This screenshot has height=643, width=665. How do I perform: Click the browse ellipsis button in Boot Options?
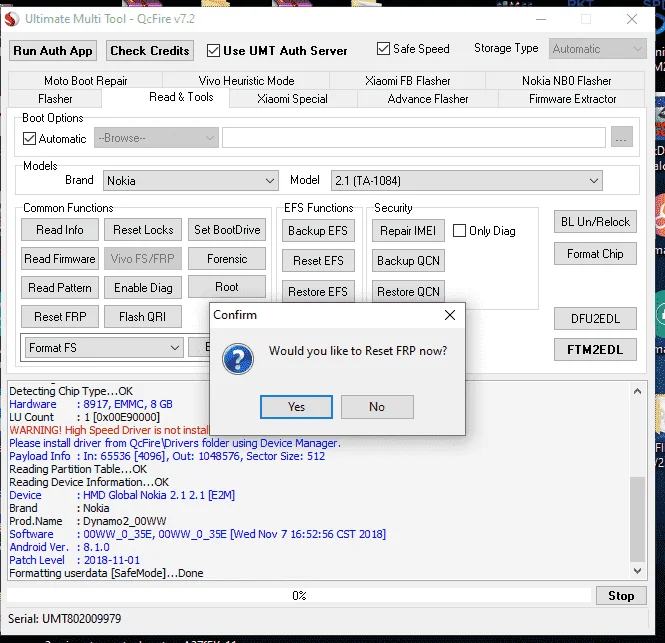(x=621, y=137)
